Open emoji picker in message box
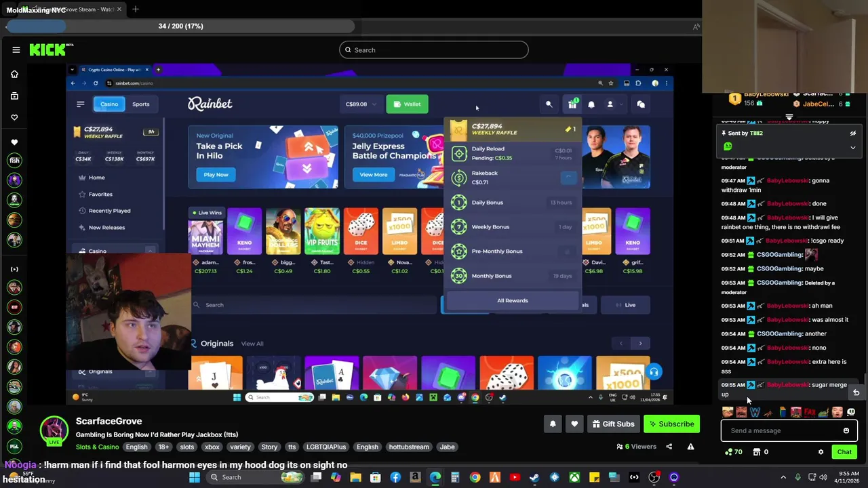This screenshot has height=488, width=868. 846,430
